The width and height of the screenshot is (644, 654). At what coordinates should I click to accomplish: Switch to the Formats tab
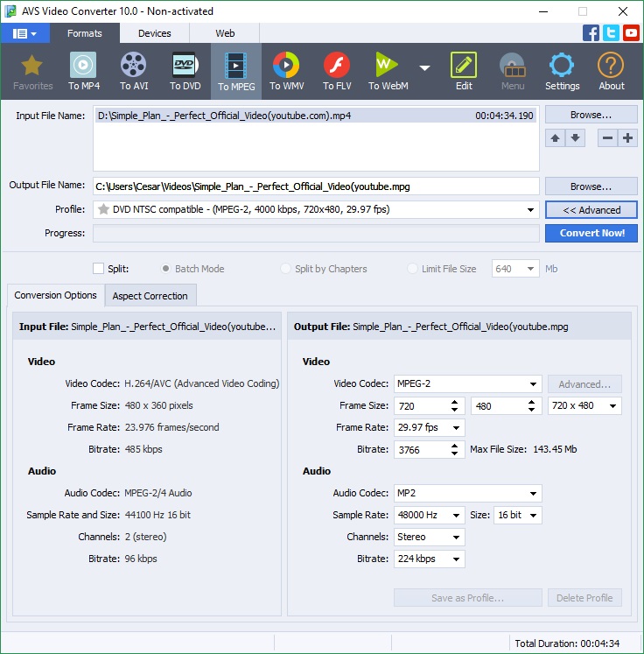click(85, 33)
